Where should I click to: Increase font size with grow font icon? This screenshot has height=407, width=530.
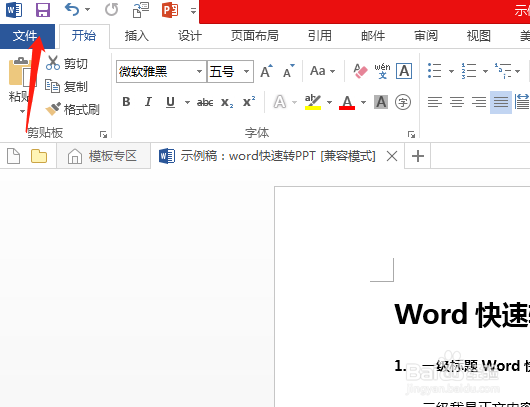click(266, 71)
